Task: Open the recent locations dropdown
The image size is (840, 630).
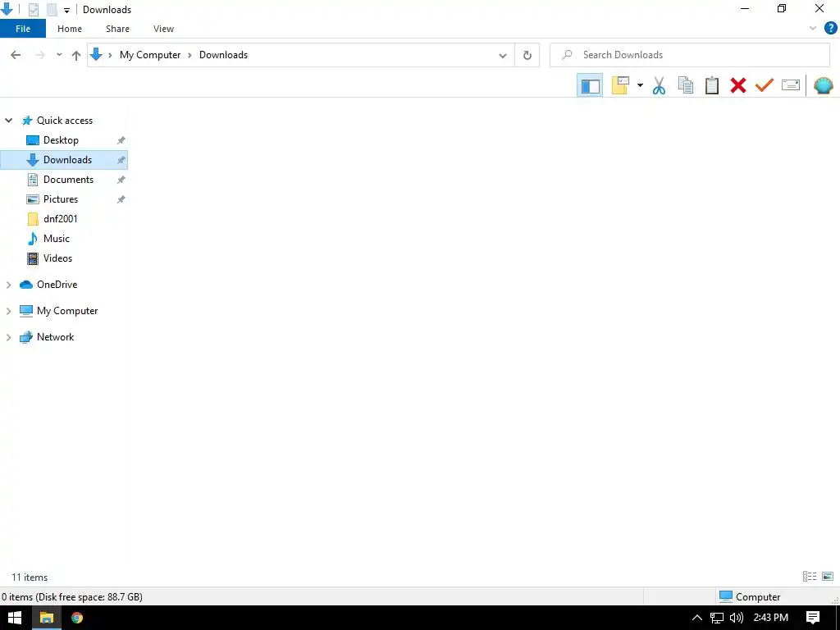Action: click(x=59, y=55)
